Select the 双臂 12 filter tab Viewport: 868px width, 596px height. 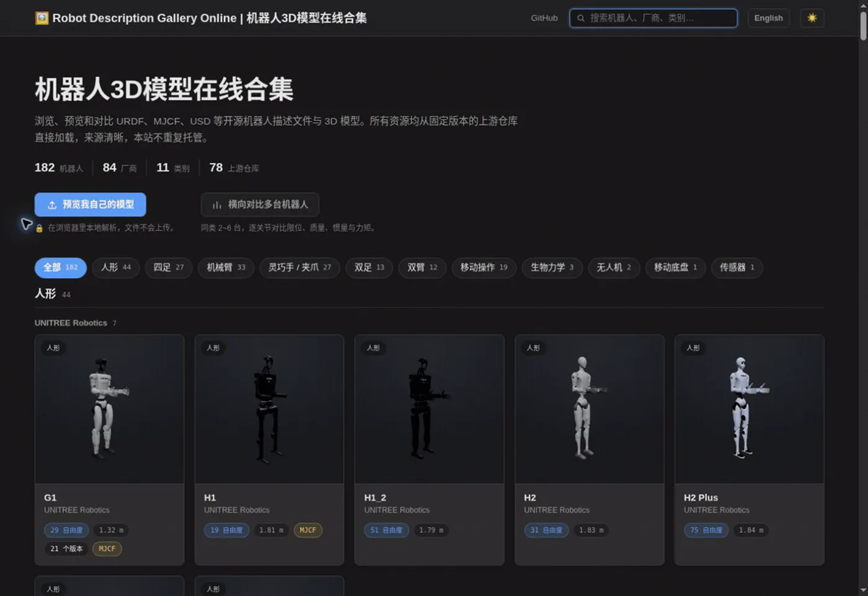point(422,268)
